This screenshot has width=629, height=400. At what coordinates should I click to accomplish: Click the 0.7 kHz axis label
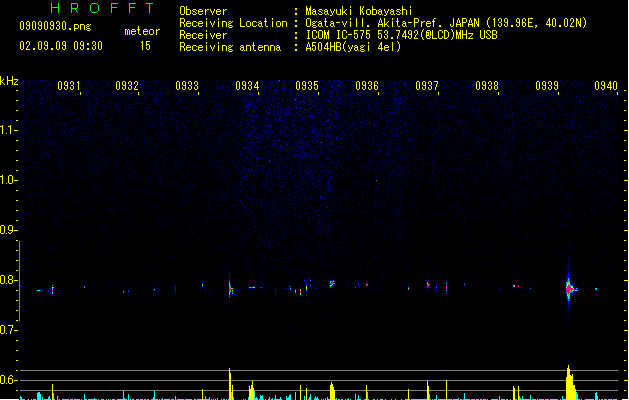[8, 330]
